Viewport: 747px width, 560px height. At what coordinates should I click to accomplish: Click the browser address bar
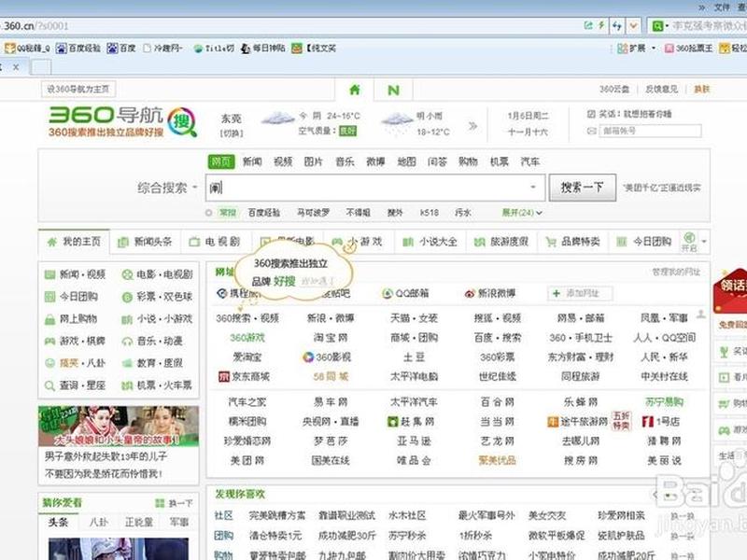click(290, 26)
